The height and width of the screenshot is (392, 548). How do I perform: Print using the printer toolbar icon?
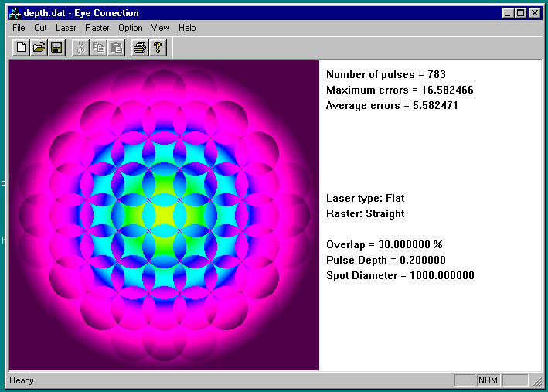point(140,47)
